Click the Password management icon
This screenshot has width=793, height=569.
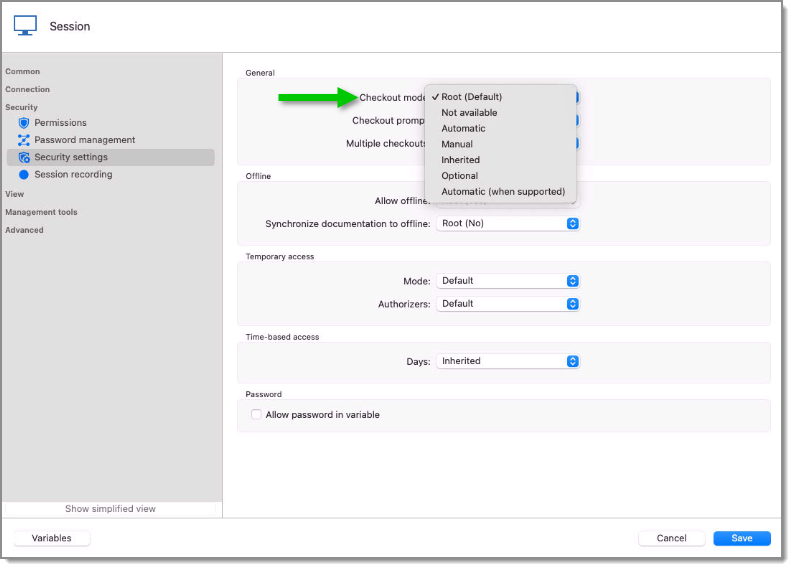[x=24, y=140]
